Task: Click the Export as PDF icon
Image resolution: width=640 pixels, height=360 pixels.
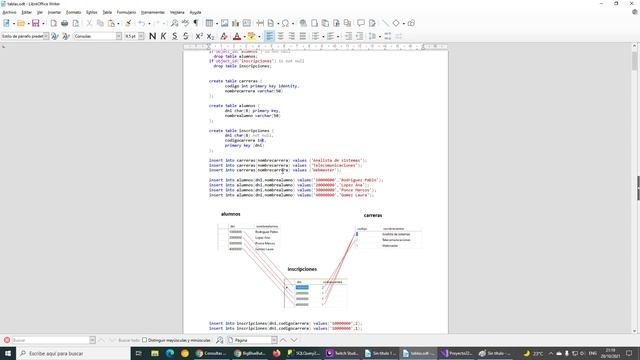Action: tap(53, 23)
